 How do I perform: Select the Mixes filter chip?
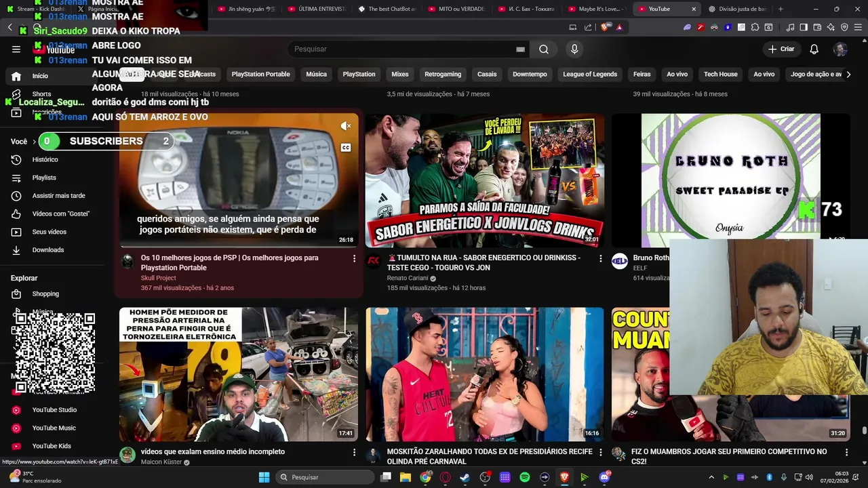[400, 75]
